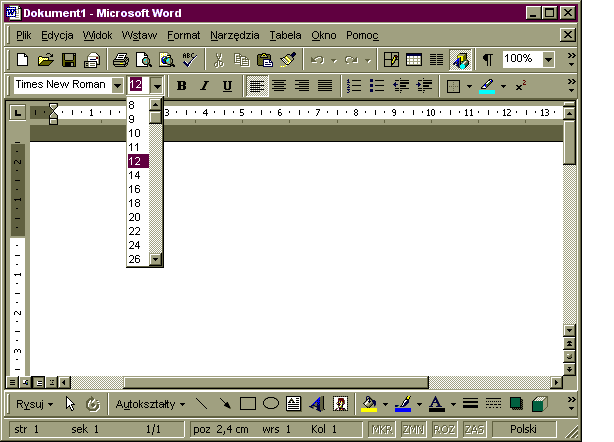Select font size 16 from the list
Image resolution: width=614 pixels, height=442 pixels.
click(135, 189)
